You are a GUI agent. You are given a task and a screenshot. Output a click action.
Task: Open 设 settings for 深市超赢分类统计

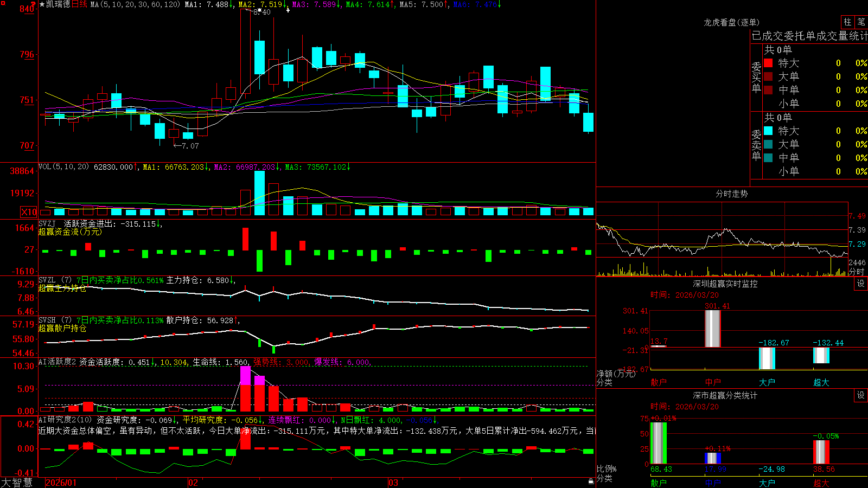[861, 395]
